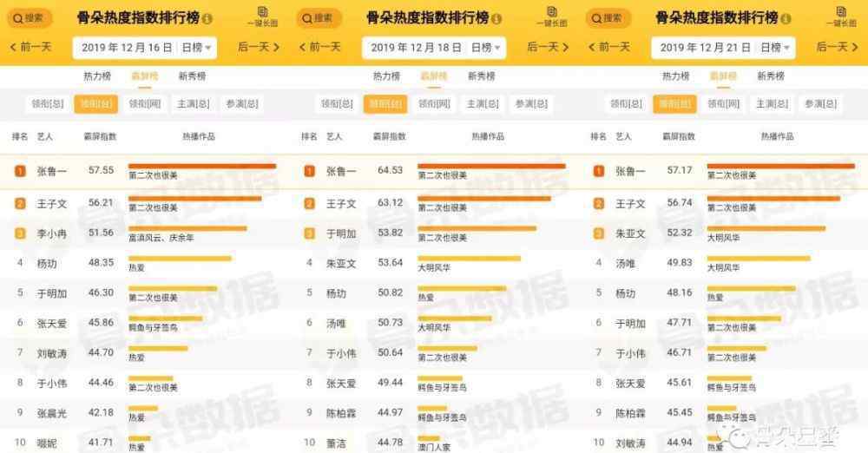Open 日榜 dropdown in December 21 panel
Viewport: 868px width, 453px height.
[775, 48]
